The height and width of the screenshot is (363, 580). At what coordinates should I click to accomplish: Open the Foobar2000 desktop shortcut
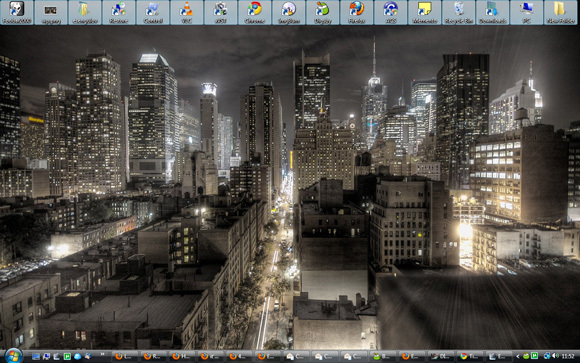pyautogui.click(x=17, y=12)
